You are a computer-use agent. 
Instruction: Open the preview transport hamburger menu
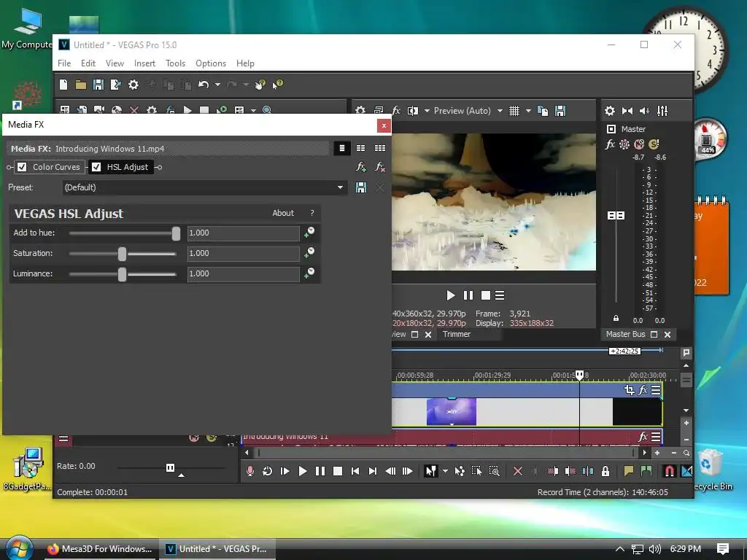click(x=500, y=295)
